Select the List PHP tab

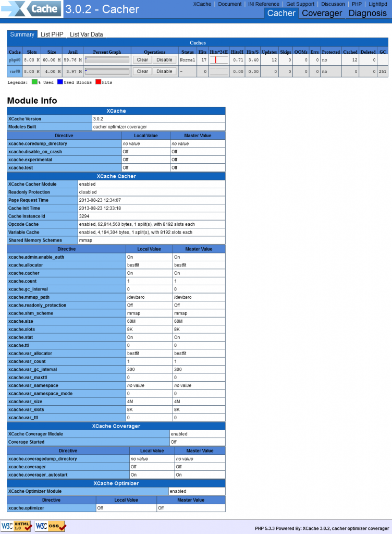tap(51, 34)
